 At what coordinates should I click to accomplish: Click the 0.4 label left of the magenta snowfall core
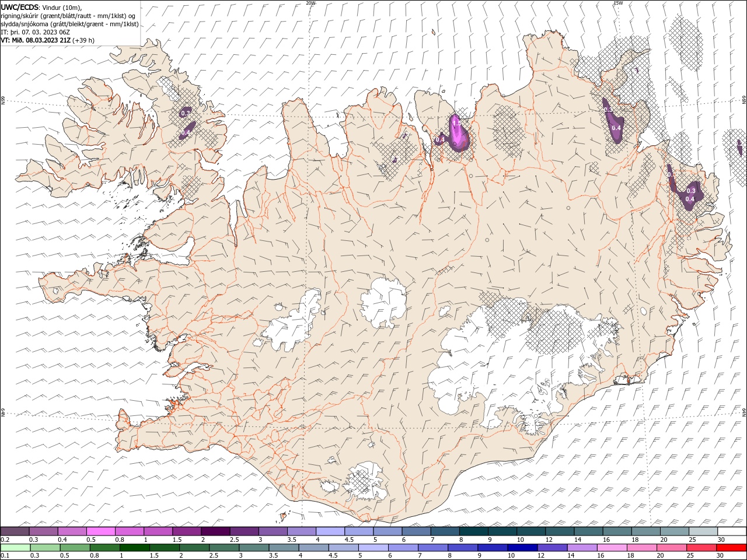click(x=440, y=140)
